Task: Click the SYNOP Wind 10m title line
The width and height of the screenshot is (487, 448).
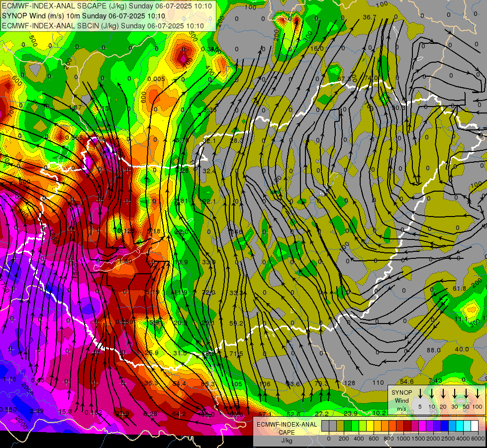Action: tap(84, 16)
